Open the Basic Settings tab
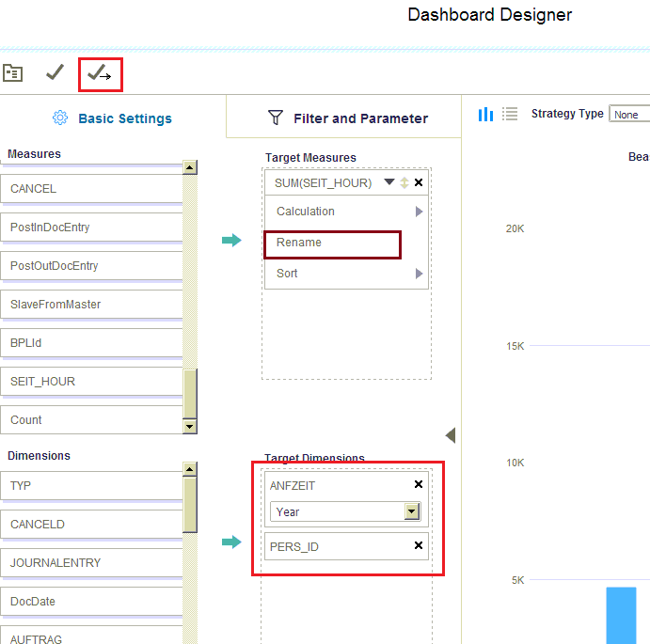650x644 pixels. pyautogui.click(x=113, y=118)
